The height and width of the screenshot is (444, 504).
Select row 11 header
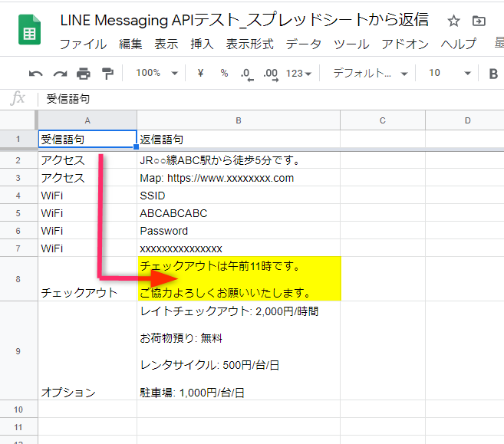tap(18, 427)
